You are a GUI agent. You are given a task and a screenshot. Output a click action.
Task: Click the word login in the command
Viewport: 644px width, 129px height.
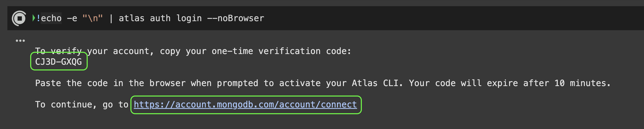189,18
